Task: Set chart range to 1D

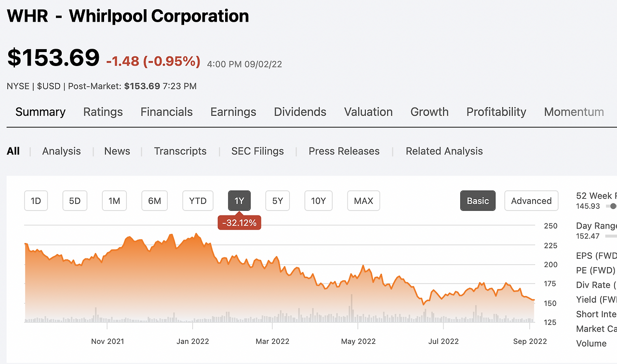Action: pyautogui.click(x=36, y=201)
